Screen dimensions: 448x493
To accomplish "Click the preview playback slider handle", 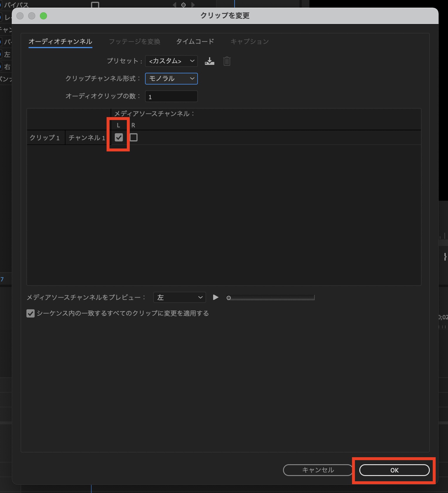I will (229, 298).
